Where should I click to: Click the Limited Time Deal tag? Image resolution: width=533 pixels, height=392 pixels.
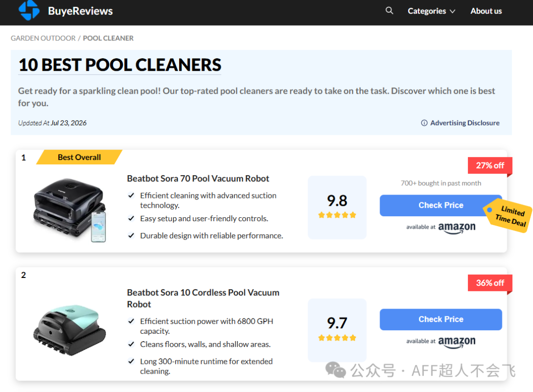[x=507, y=216]
